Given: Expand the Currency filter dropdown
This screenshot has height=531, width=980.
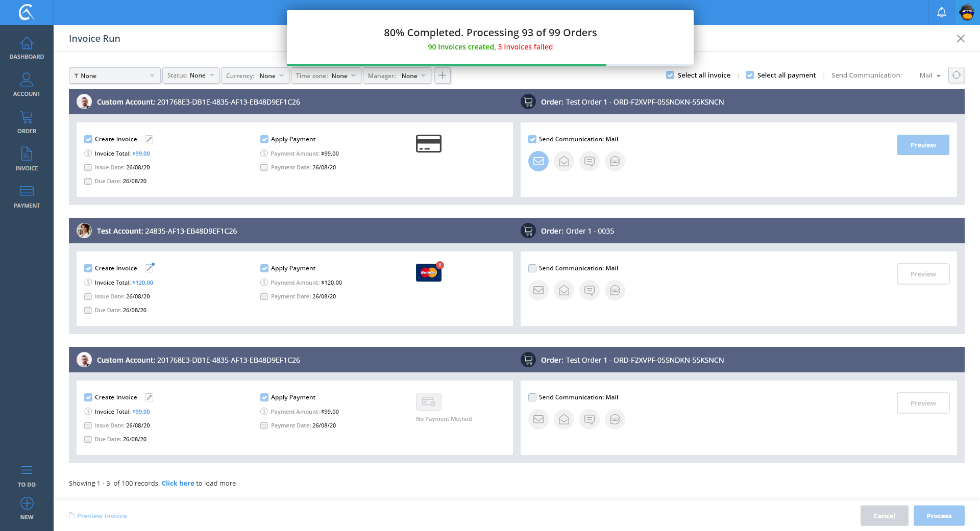Looking at the screenshot, I should click(x=255, y=75).
